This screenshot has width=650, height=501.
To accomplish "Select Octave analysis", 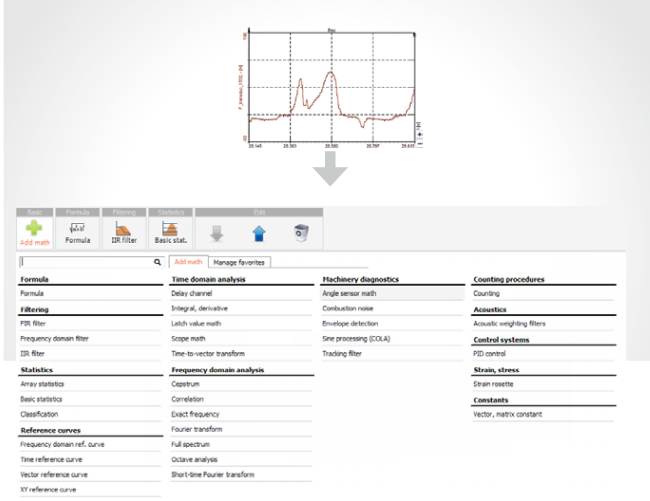I will 241,460.
